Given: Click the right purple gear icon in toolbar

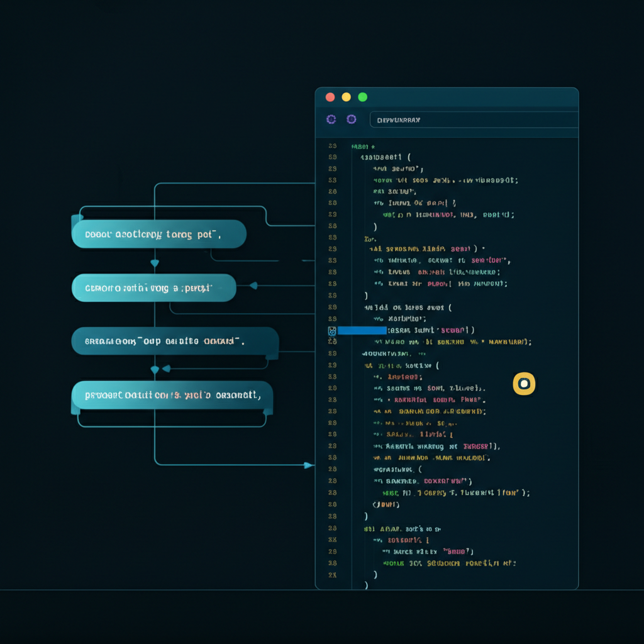Looking at the screenshot, I should [352, 119].
